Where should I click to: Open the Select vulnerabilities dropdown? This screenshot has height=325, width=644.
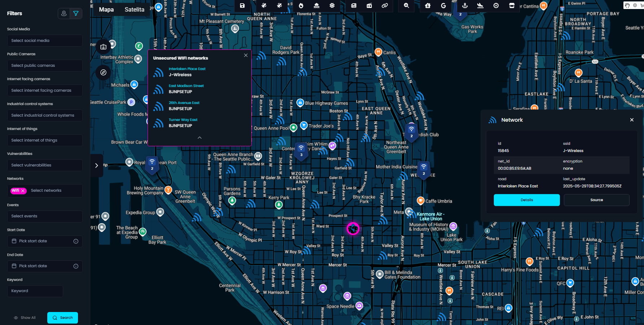click(x=45, y=165)
